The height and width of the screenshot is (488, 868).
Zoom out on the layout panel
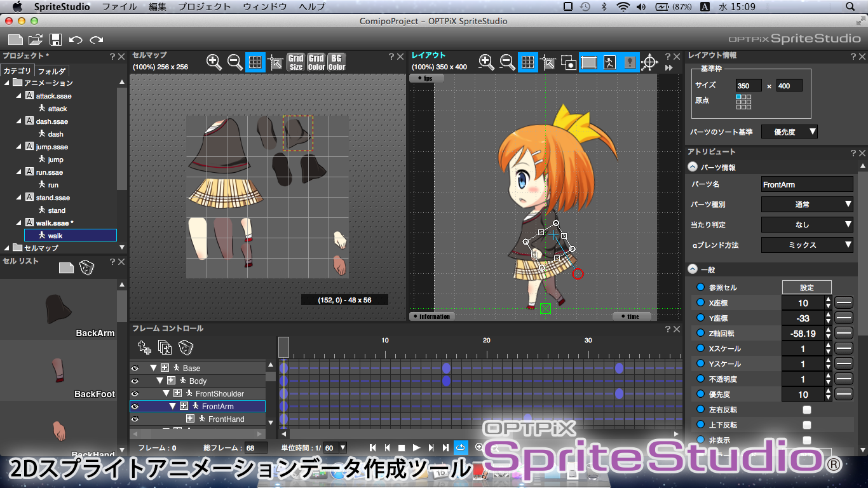tap(507, 62)
